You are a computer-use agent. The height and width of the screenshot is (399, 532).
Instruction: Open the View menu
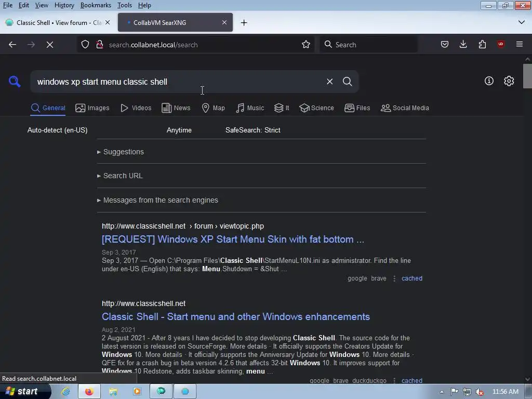tap(42, 5)
